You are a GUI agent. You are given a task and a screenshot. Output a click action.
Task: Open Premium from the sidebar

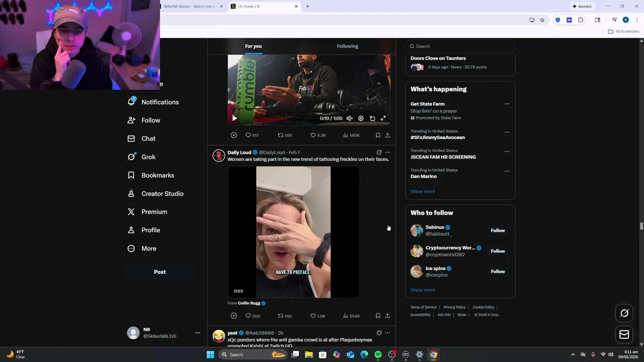147,212
